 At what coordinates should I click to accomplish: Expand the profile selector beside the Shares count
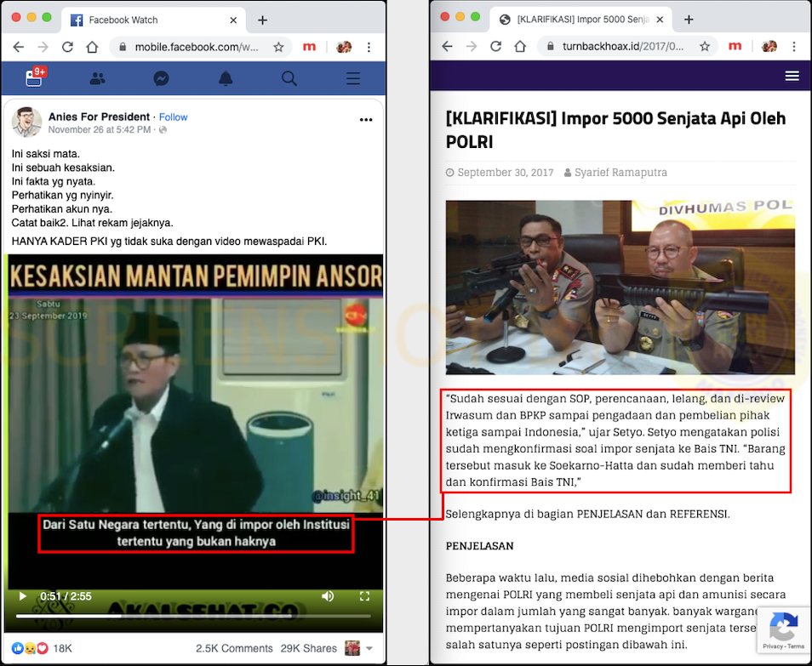[x=369, y=649]
